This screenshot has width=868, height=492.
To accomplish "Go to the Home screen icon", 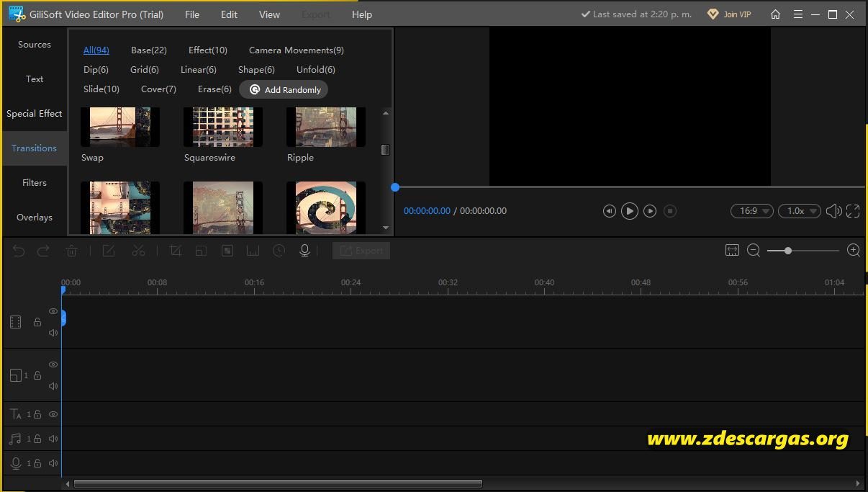I will pos(775,14).
